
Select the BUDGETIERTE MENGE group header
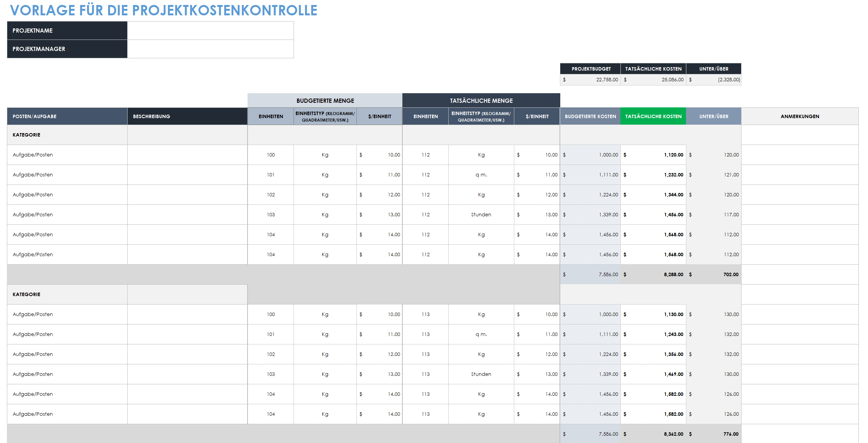(325, 100)
